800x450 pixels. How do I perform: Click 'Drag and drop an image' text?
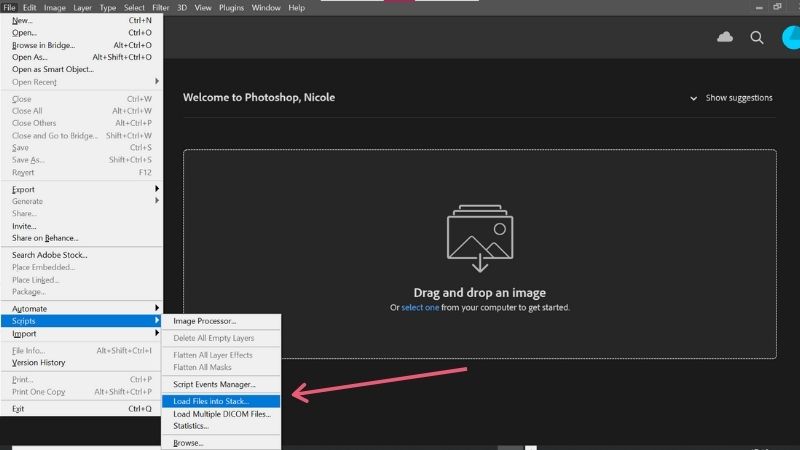[480, 293]
